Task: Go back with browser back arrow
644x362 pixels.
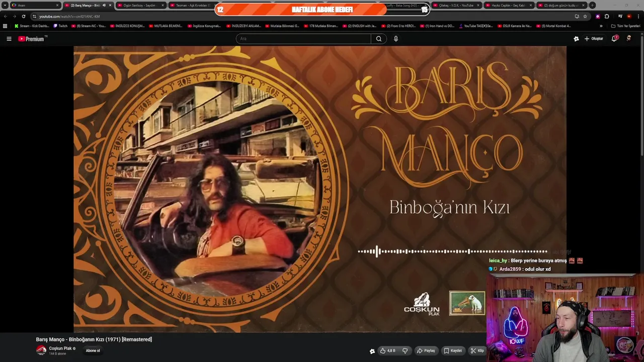Action: (x=6, y=16)
